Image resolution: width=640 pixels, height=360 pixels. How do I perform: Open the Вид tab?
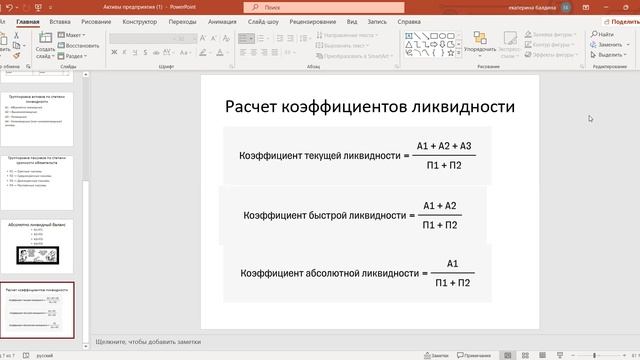point(352,22)
